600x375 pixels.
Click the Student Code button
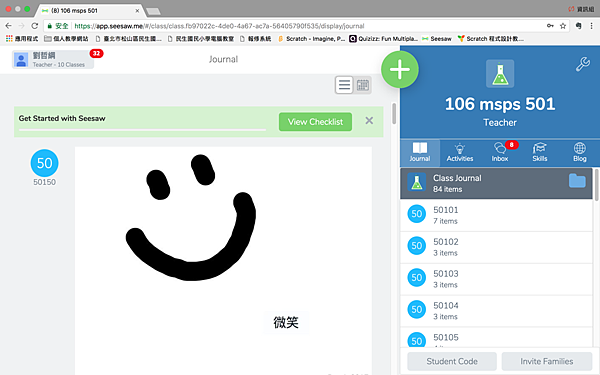(x=452, y=361)
